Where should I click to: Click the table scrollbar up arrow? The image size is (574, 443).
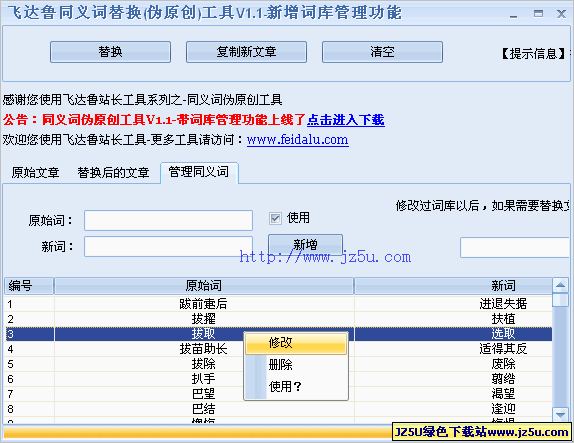(560, 285)
